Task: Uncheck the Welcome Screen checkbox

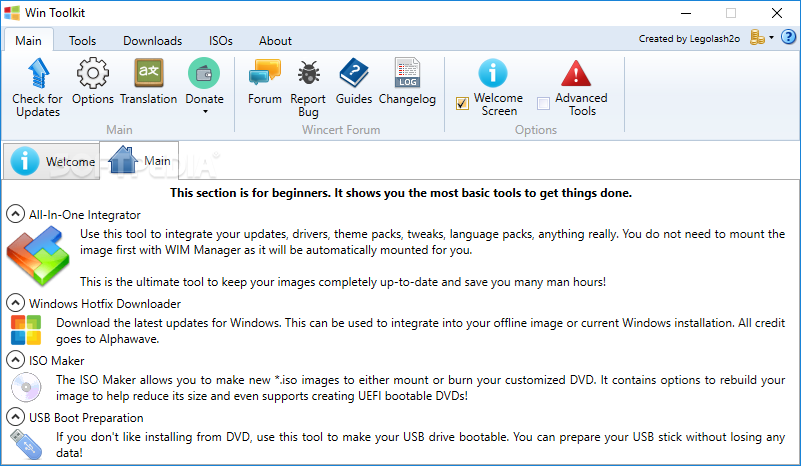Action: pyautogui.click(x=462, y=104)
